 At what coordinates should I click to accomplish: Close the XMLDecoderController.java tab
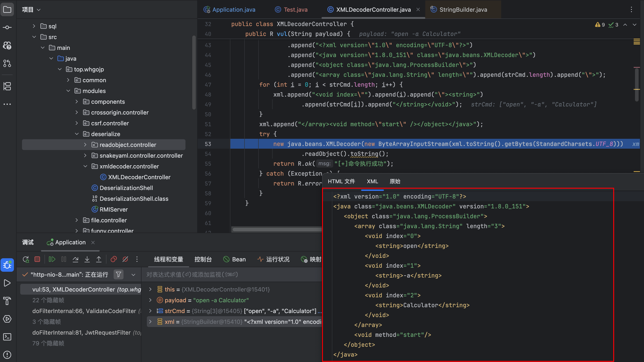pyautogui.click(x=418, y=9)
